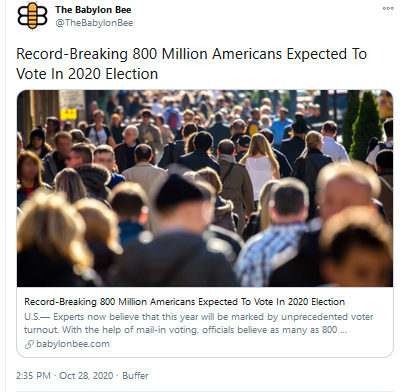
Task: Open the Babylon Bee profile avatar
Action: click(x=32, y=16)
